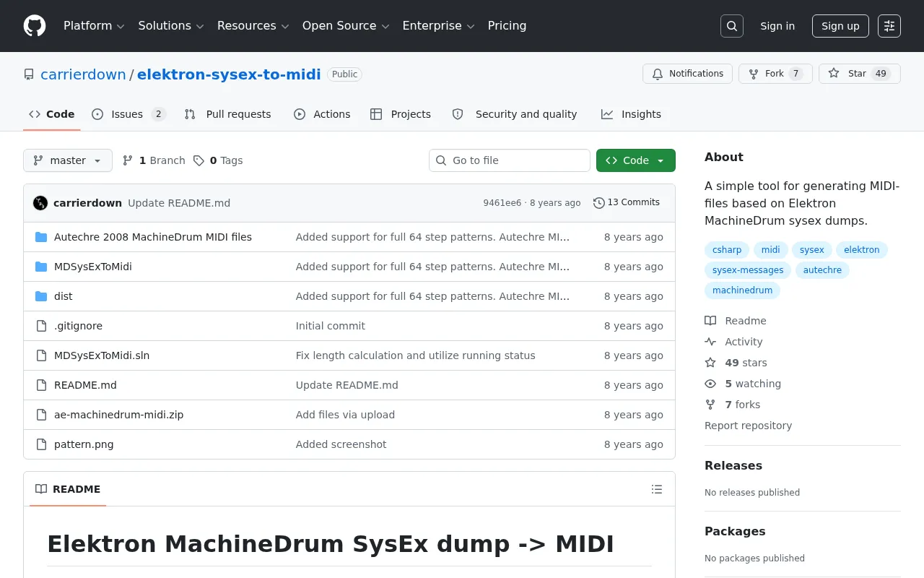Screen dimensions: 924x578
Task: Open the elektron-sysex-to-midi repository link
Action: [229, 74]
